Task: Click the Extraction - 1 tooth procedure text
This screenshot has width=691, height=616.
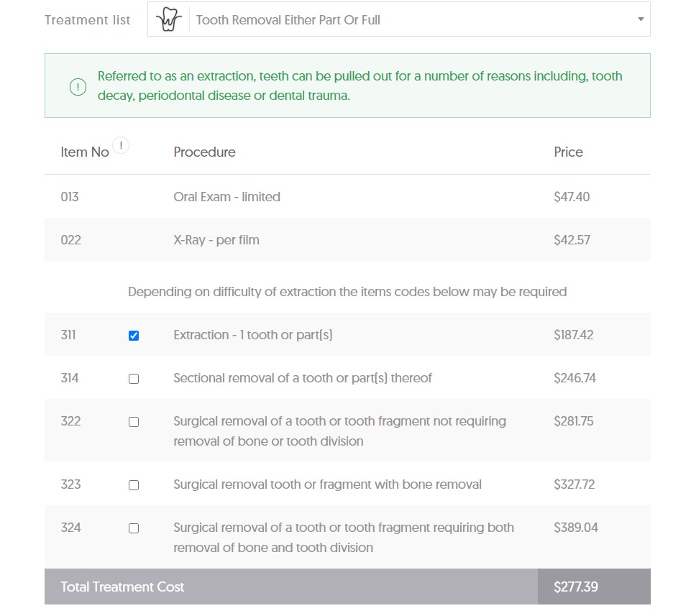Action: tap(253, 335)
